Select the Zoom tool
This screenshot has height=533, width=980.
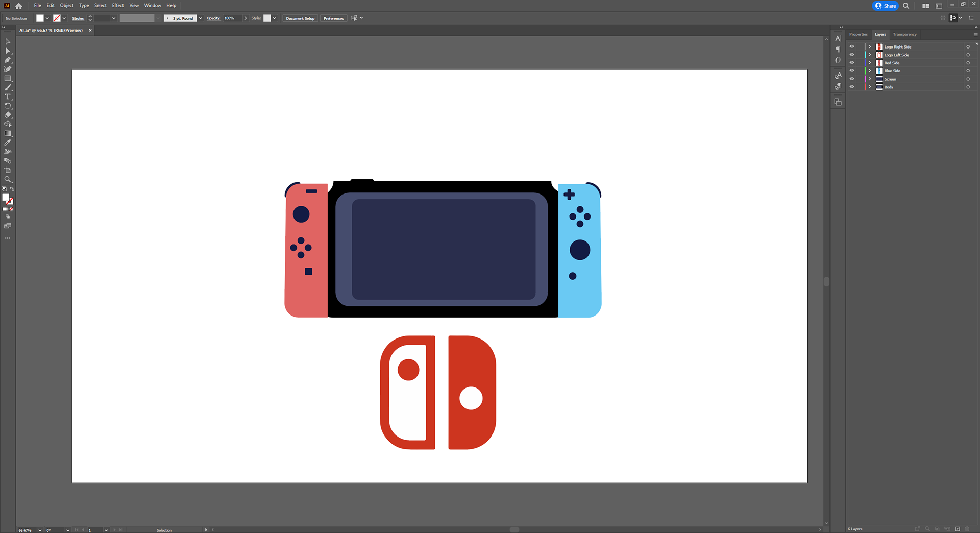click(8, 180)
